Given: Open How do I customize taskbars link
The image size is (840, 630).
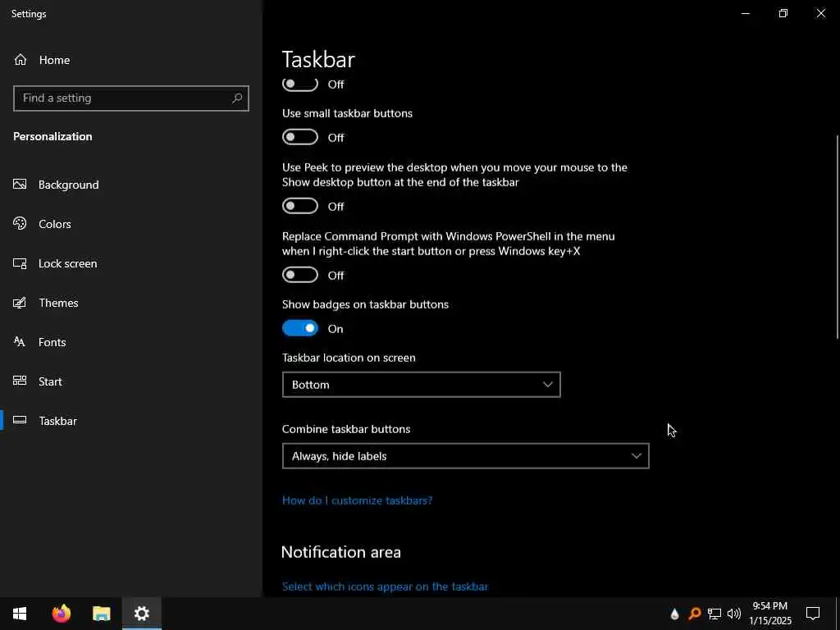Looking at the screenshot, I should coord(357,500).
